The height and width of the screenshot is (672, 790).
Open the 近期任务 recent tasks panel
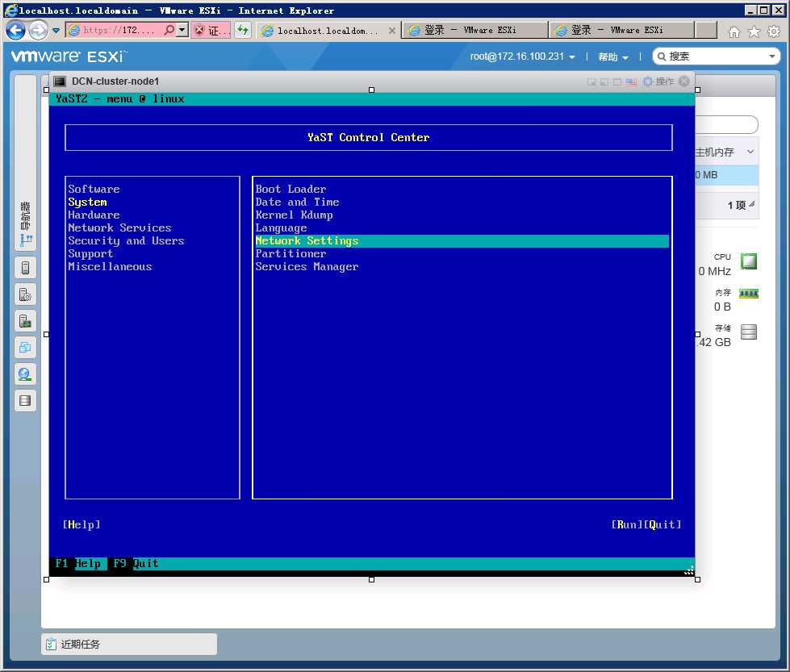(x=129, y=644)
